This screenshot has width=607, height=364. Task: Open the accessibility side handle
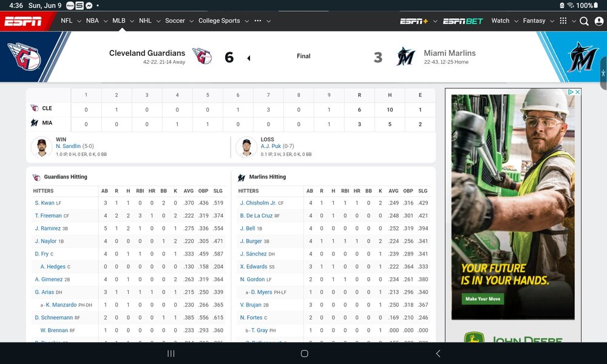point(603,73)
